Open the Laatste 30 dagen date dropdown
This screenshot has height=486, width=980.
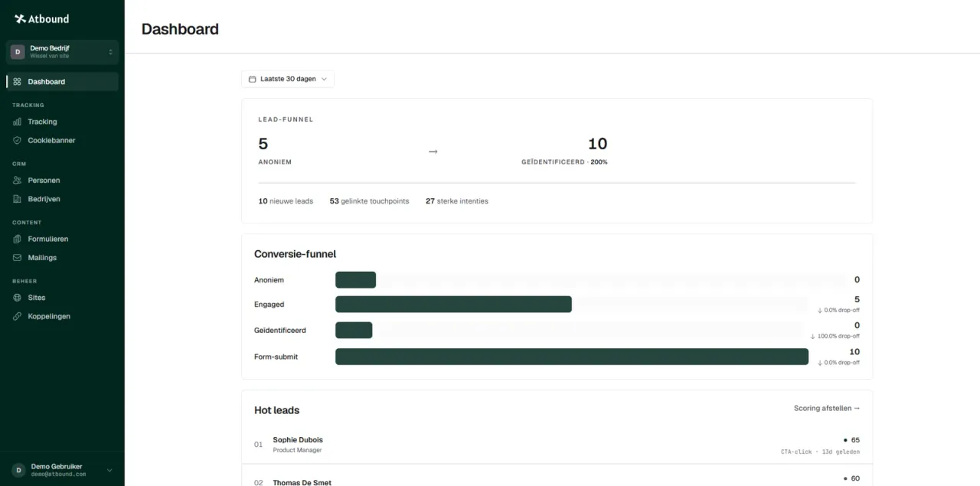click(x=288, y=79)
